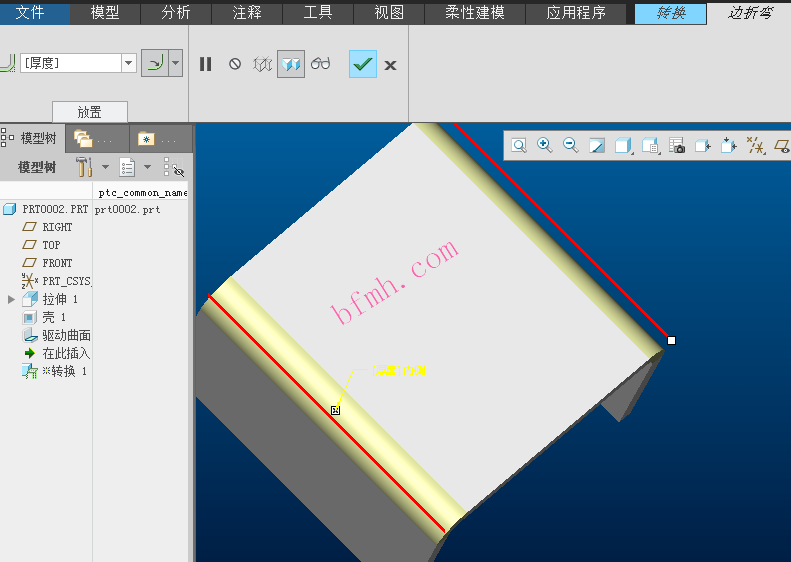Click the refit zoom icon
Viewport: 791px width, 562px height.
(519, 146)
